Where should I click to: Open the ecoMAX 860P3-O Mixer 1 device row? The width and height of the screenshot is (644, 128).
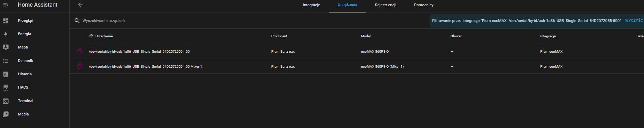coord(356,66)
